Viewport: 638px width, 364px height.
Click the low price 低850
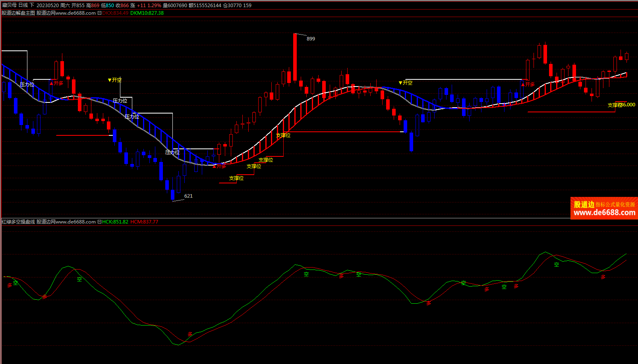[107, 6]
